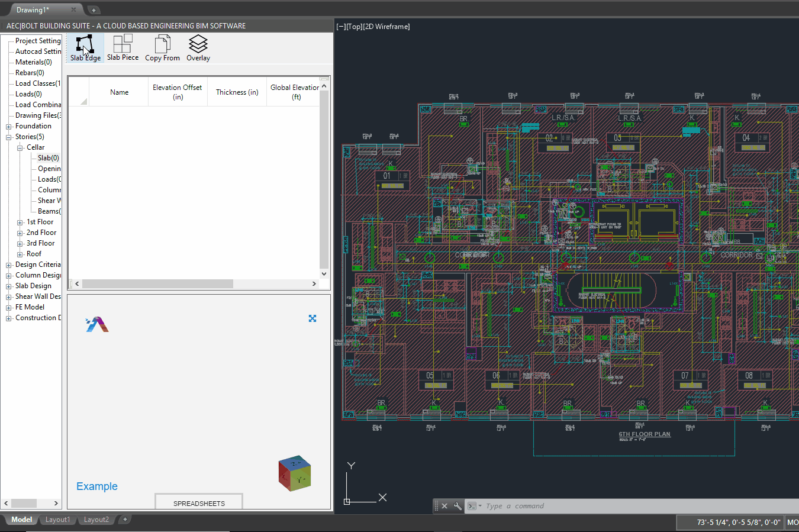Collapse the Cellar story node
The height and width of the screenshot is (532, 799).
(20, 147)
